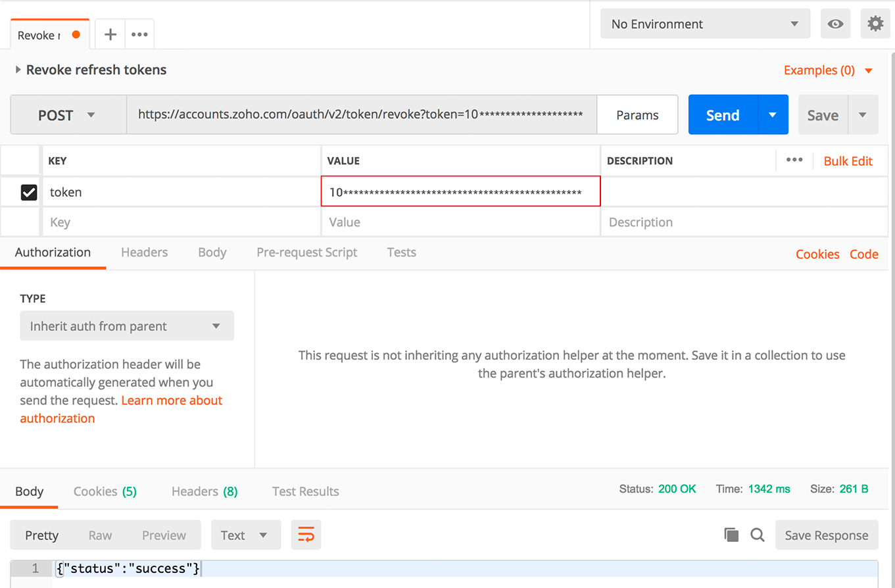Click the Save Response button
This screenshot has height=588, width=895.
(x=826, y=535)
